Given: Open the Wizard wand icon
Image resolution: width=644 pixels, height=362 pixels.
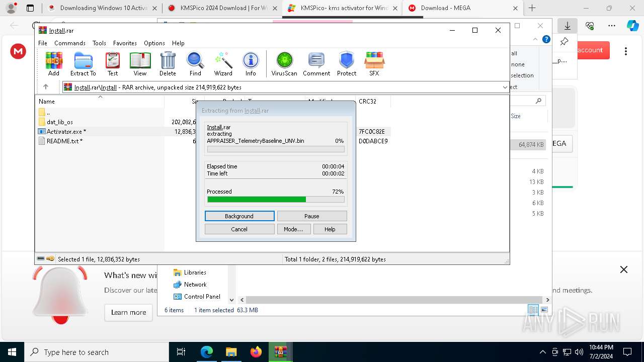Looking at the screenshot, I should [x=223, y=64].
